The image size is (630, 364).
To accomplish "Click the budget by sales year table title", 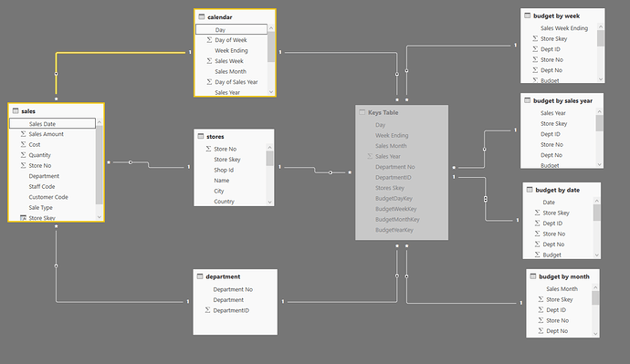I will point(562,100).
